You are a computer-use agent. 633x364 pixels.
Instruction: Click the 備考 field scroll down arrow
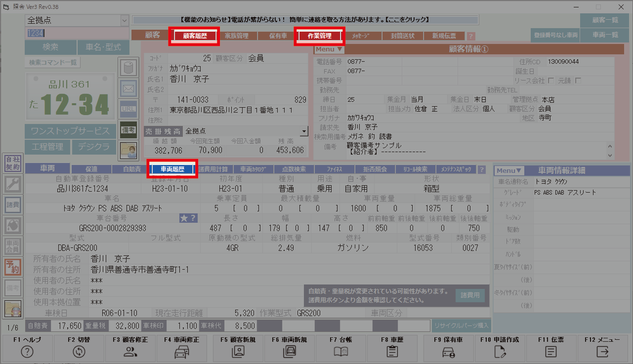610,155
